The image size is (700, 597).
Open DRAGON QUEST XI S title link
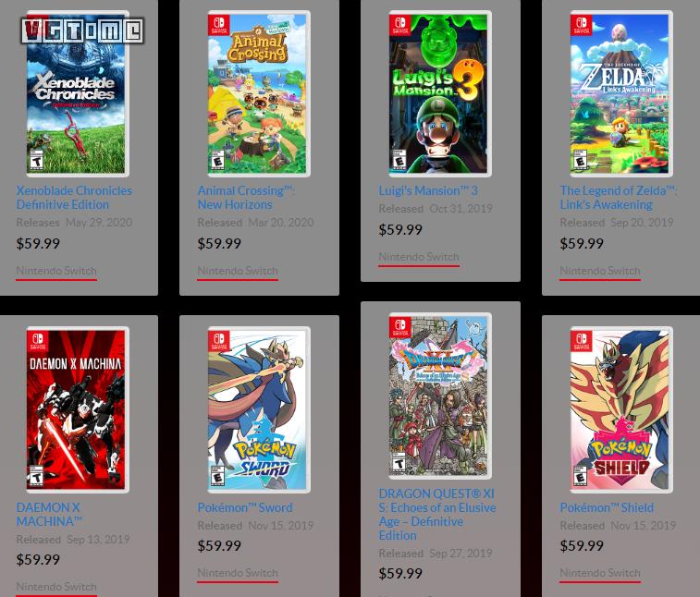pyautogui.click(x=437, y=515)
